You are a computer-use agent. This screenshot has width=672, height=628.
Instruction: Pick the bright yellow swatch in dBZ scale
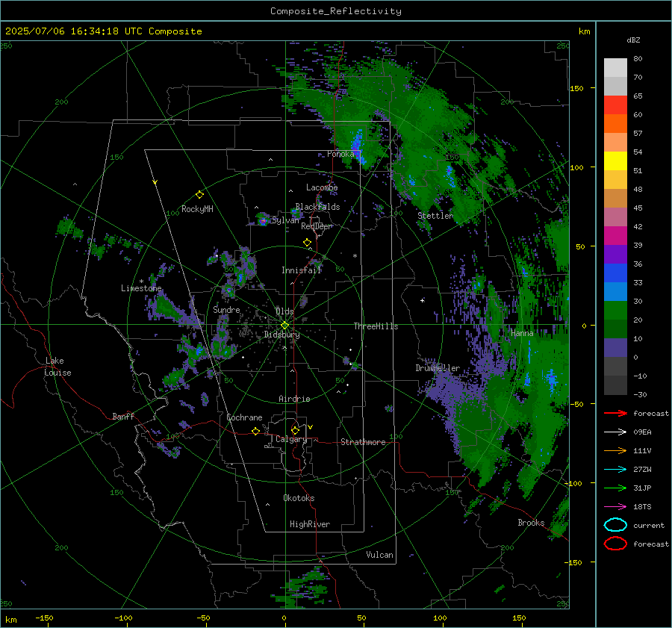615,161
